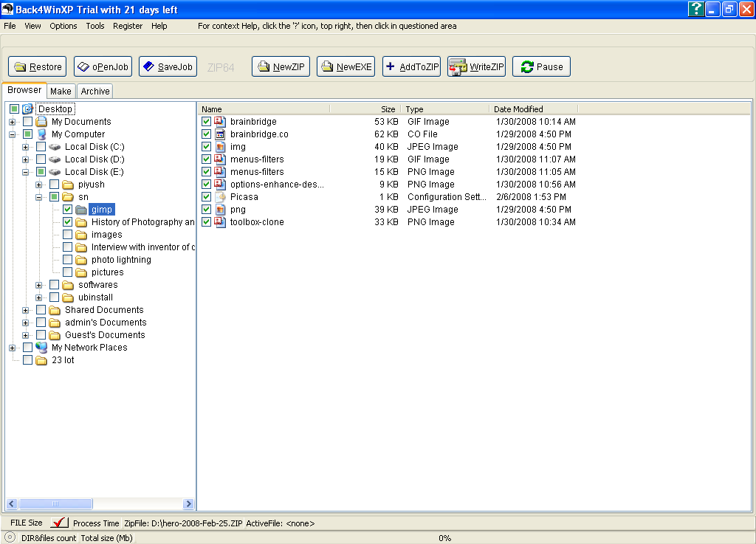Screen dimensions: 756x544
Task: Click the circular icon in bottom status bar
Action: (10, 537)
